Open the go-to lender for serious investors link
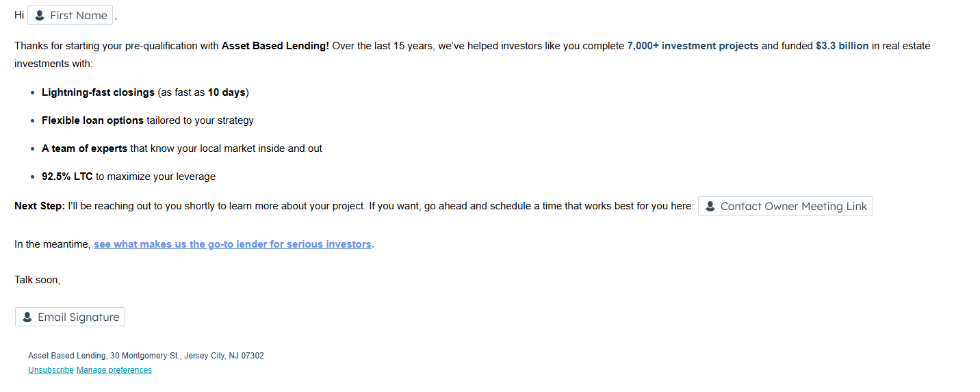This screenshot has height=392, width=980. click(x=233, y=244)
